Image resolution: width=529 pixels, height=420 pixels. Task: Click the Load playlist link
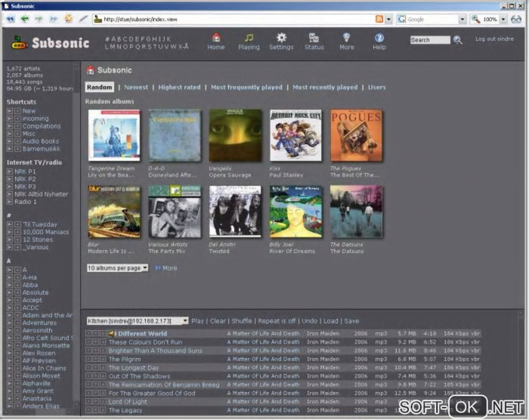coord(331,321)
